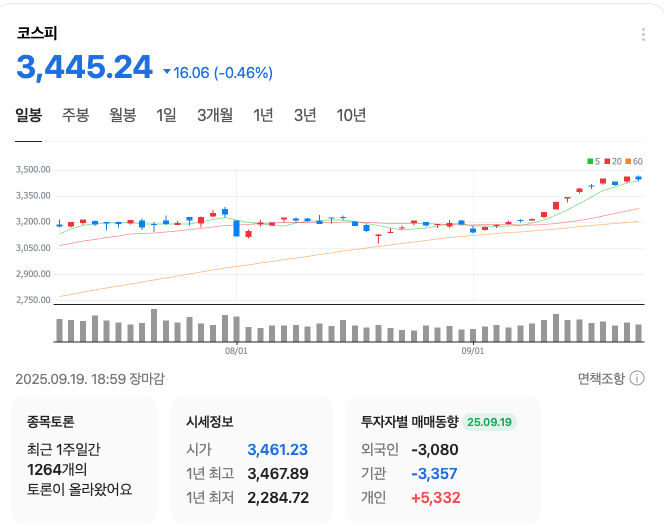Viewport: 664px width, 532px height.
Task: Select the 일봉 daily chart tab
Action: [28, 115]
